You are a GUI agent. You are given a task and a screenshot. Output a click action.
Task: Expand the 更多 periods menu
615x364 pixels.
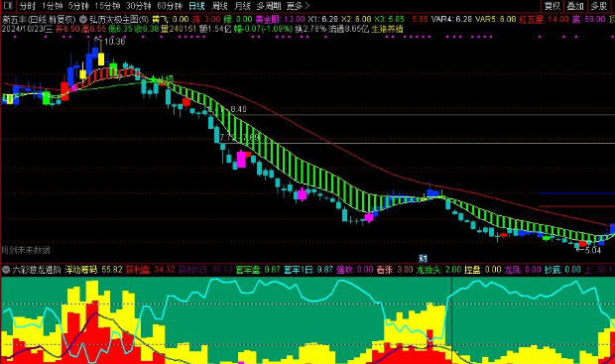tap(298, 6)
